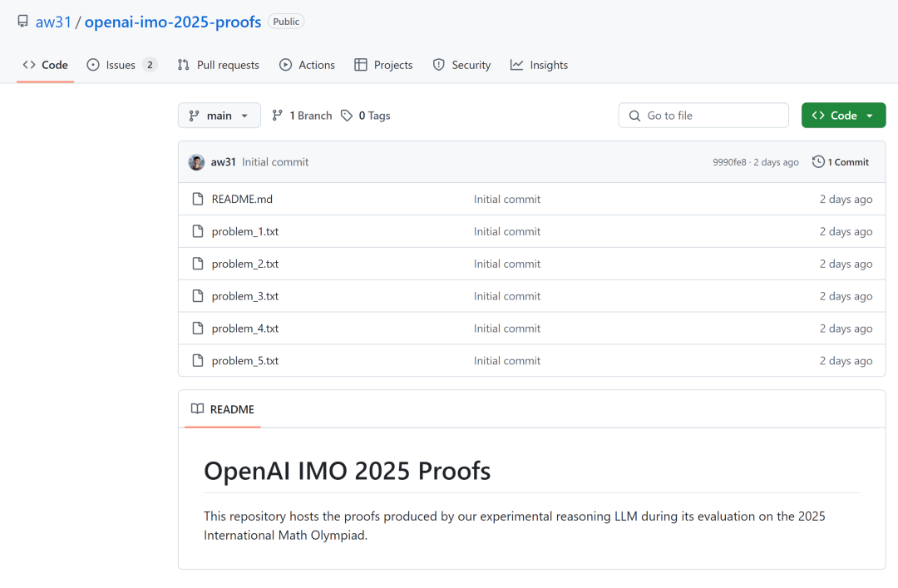Switch to the Code tab
This screenshot has height=588, width=898.
point(45,64)
